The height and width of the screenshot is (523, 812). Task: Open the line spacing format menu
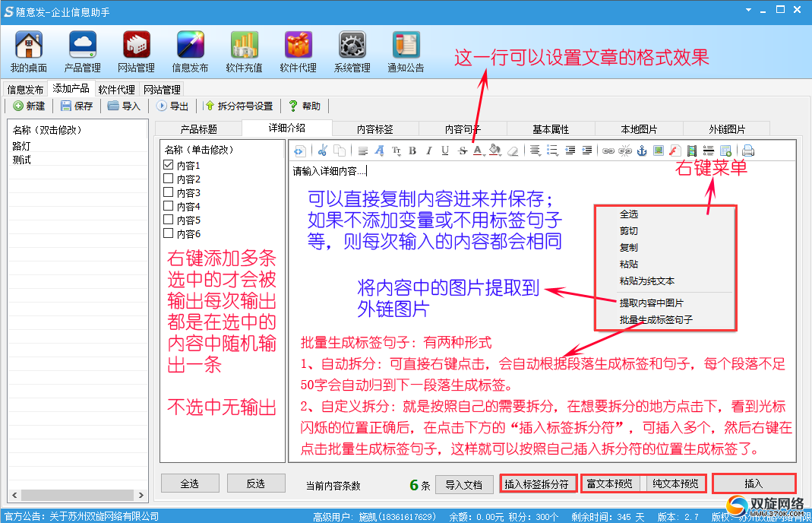click(363, 151)
